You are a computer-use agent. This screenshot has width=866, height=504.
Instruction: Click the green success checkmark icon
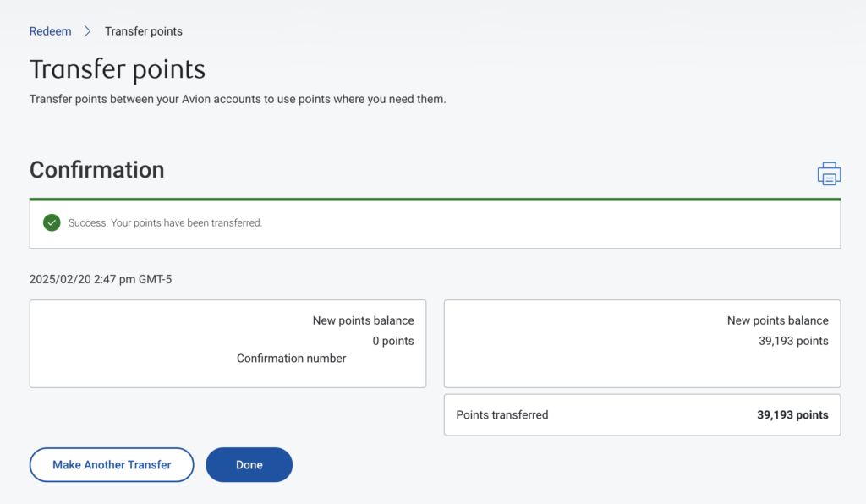[x=52, y=223]
